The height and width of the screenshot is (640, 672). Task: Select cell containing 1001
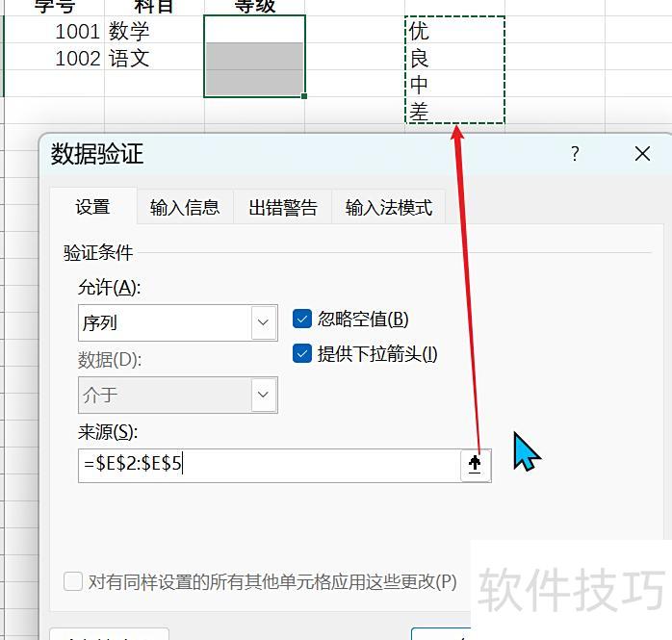tap(55, 30)
